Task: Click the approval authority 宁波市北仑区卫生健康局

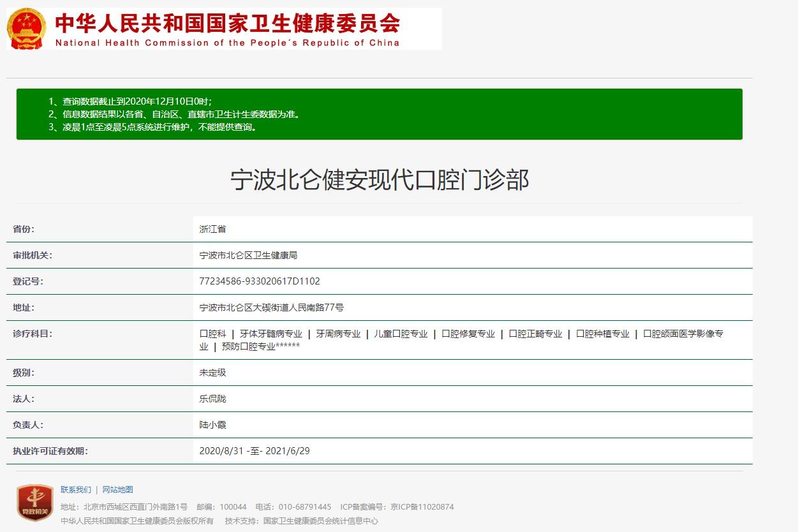Action: tap(248, 255)
